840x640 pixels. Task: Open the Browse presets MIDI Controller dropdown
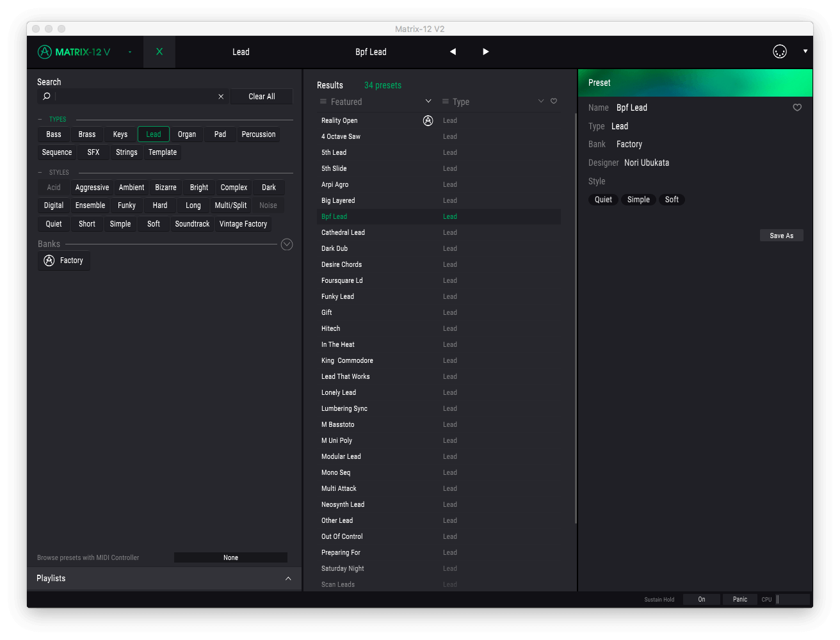(x=230, y=557)
